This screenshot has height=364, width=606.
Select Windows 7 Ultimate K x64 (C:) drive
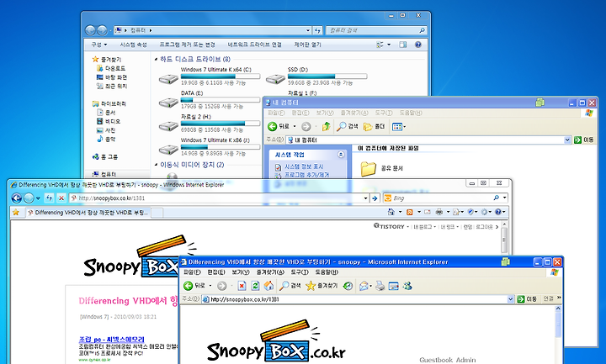[x=209, y=76]
